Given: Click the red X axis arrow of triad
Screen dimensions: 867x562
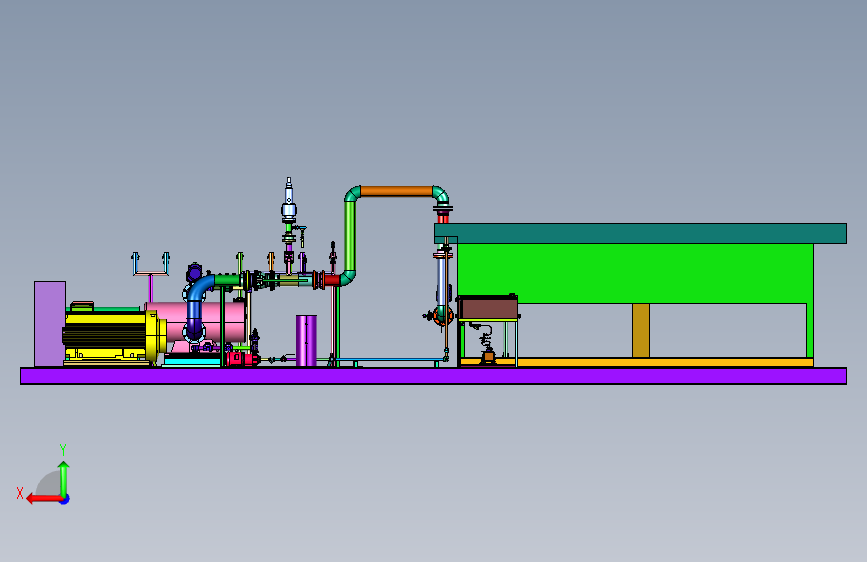Looking at the screenshot, I should [44, 499].
